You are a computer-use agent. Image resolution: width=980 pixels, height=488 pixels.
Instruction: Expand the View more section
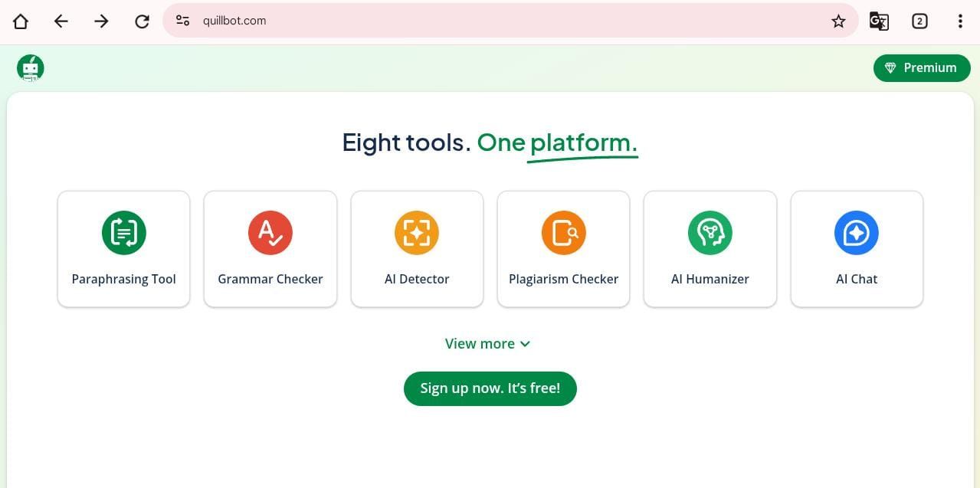click(x=488, y=343)
